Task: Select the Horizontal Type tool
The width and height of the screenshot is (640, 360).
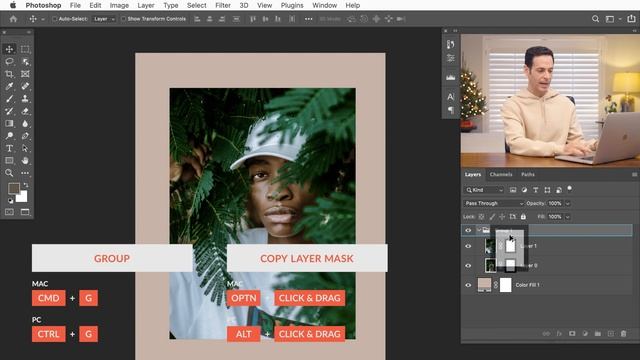Action: click(x=9, y=148)
